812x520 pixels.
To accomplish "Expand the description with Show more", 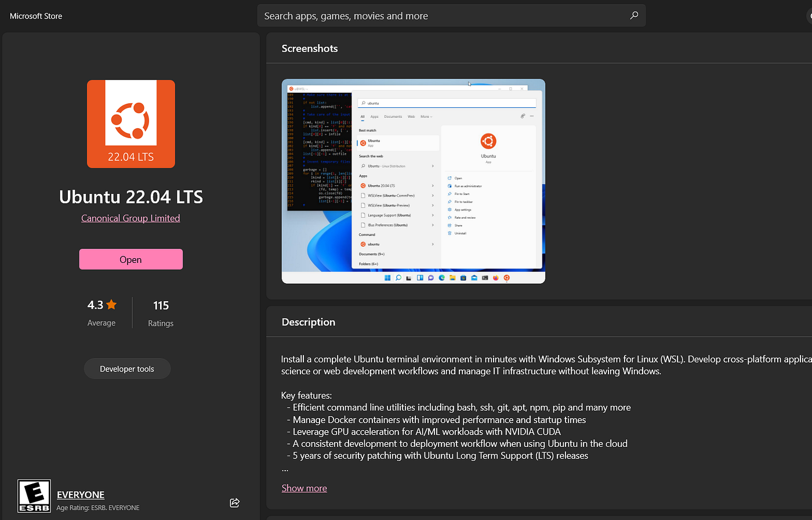I will [x=304, y=488].
